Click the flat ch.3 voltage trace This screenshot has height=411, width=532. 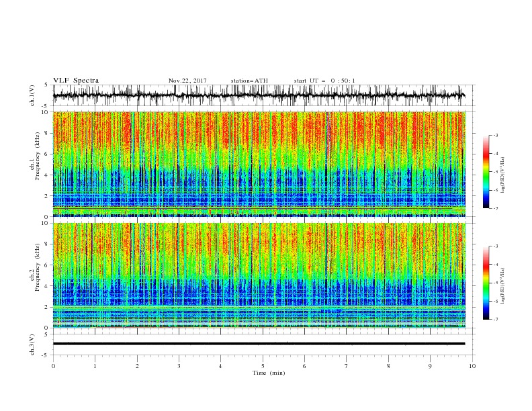tap(259, 344)
